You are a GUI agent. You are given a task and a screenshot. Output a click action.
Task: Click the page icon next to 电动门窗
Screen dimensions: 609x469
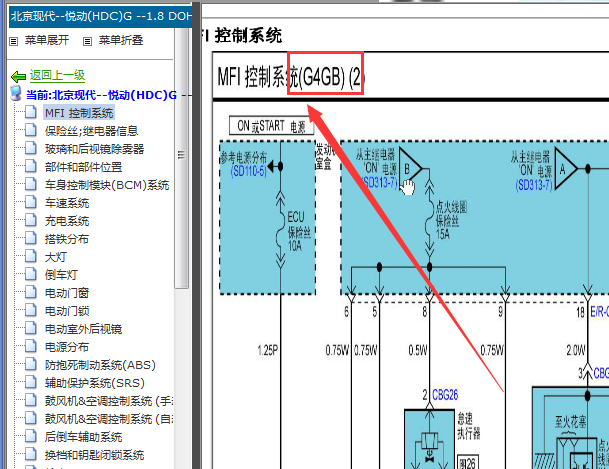(x=31, y=292)
